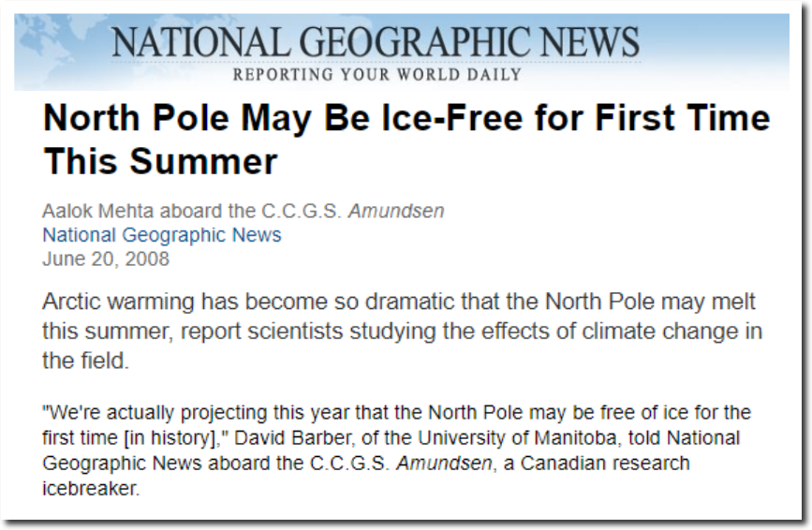Click the 'Reporting Your World Daily' tagline
This screenshot has height=530, width=812.
point(377,75)
